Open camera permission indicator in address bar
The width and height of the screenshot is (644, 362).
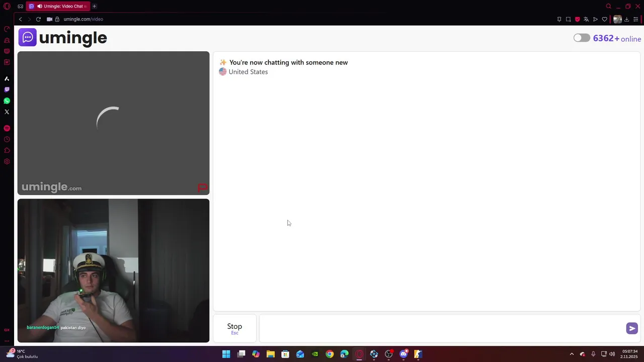49,19
